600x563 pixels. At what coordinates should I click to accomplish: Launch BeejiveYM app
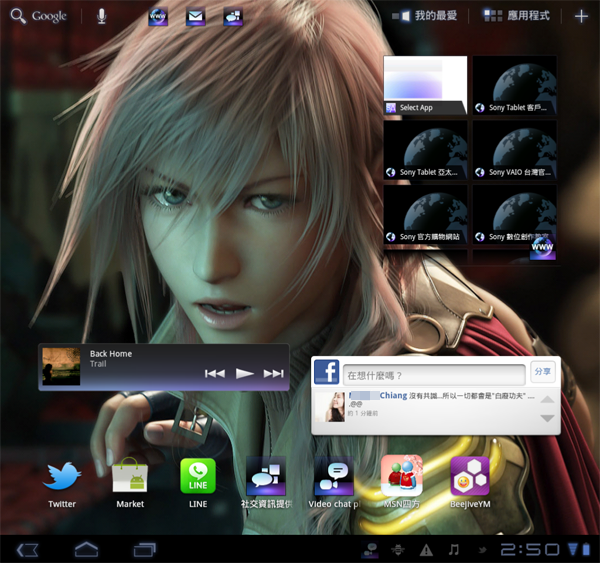pyautogui.click(x=470, y=483)
